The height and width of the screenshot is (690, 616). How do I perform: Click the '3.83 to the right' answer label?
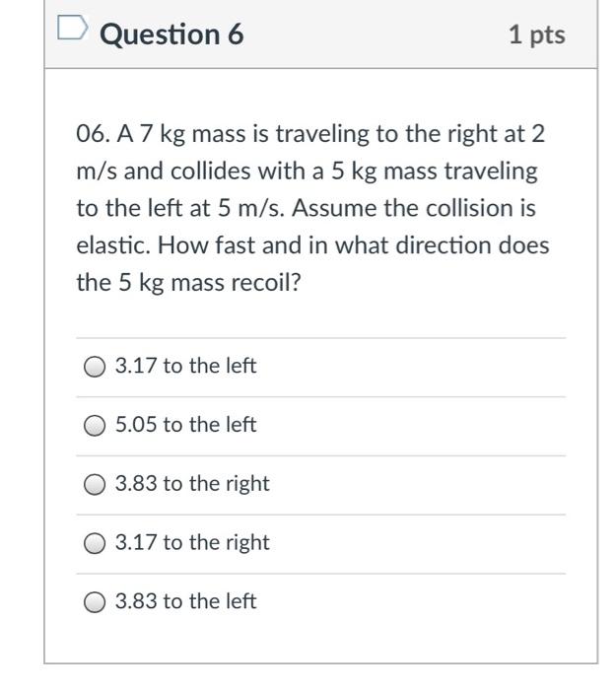pyautogui.click(x=192, y=484)
